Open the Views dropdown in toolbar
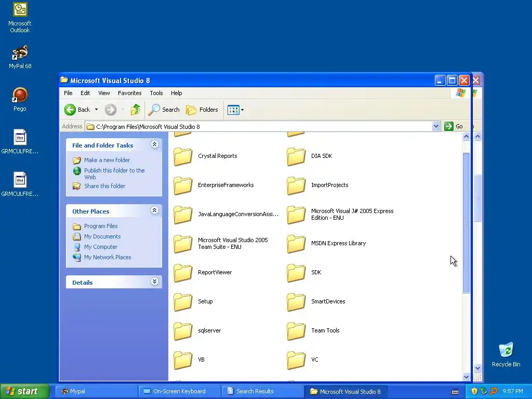 point(235,110)
